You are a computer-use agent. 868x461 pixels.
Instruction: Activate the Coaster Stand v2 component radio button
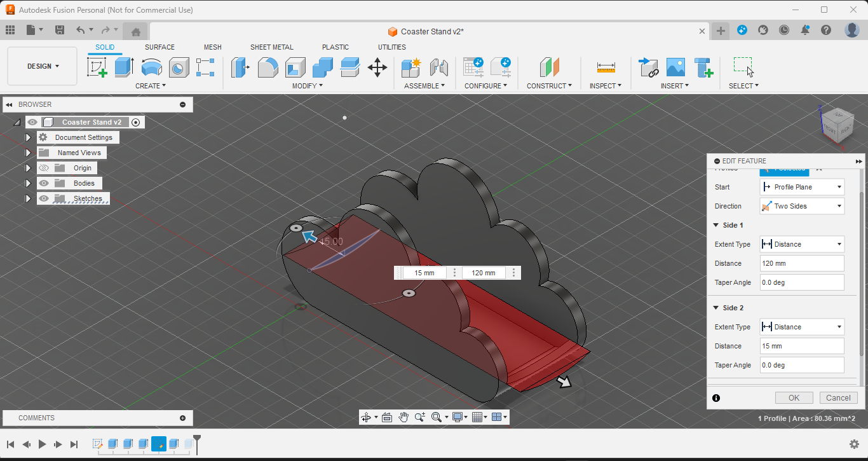(135, 122)
